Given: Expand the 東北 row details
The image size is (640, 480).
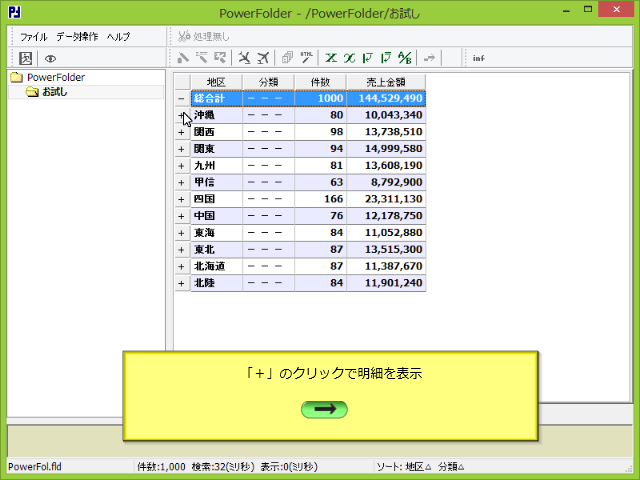Looking at the screenshot, I should tap(182, 250).
